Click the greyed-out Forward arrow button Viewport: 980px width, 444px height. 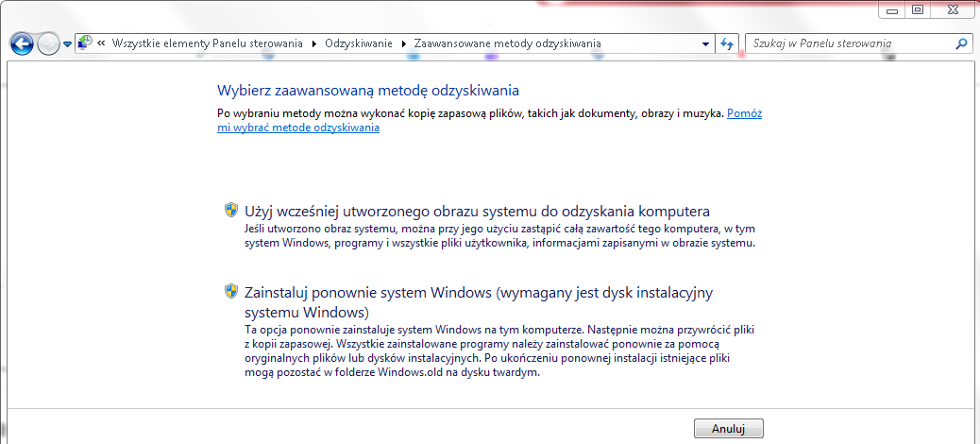click(48, 43)
